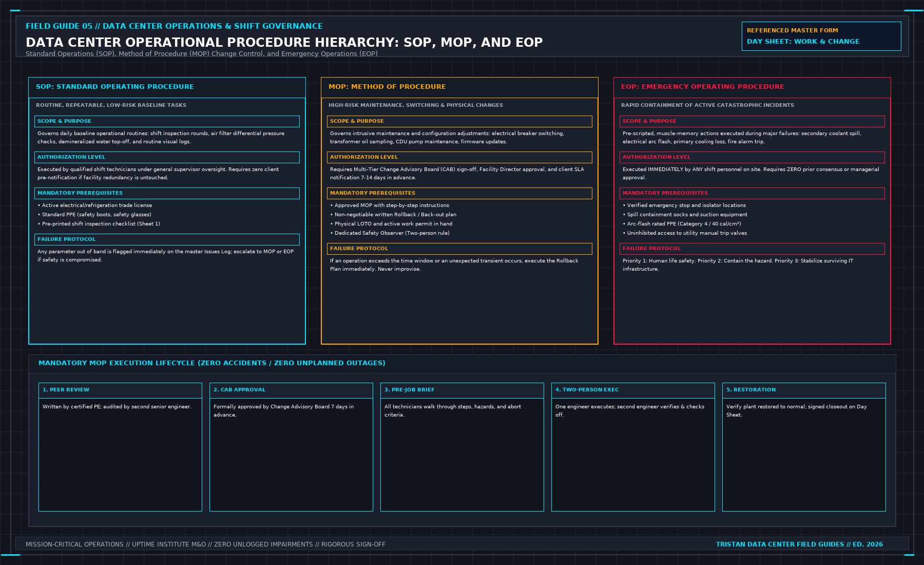The image size is (924, 565).
Task: Click the MOP Scope & Purpose label
Action: (x=459, y=121)
